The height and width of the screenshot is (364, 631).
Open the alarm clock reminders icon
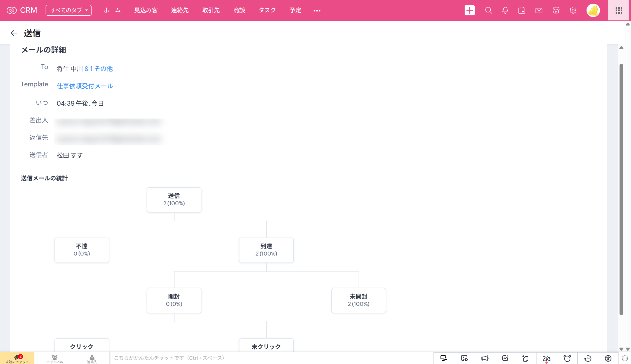coord(567,358)
